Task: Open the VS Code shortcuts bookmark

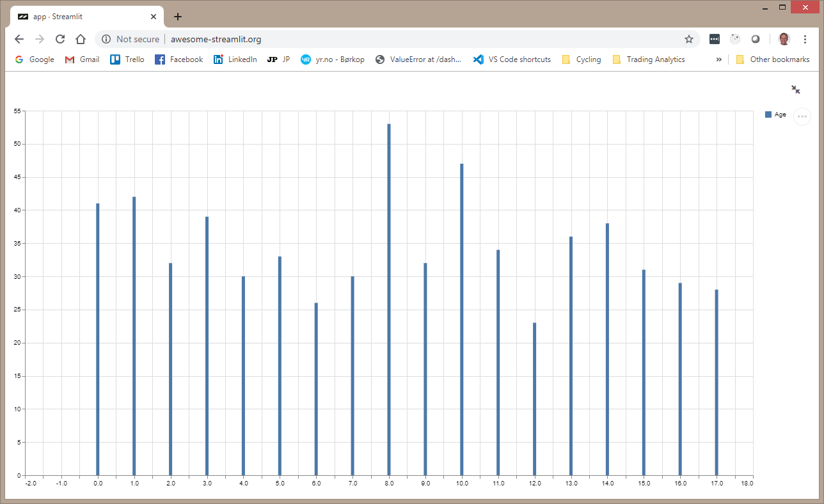Action: point(512,59)
